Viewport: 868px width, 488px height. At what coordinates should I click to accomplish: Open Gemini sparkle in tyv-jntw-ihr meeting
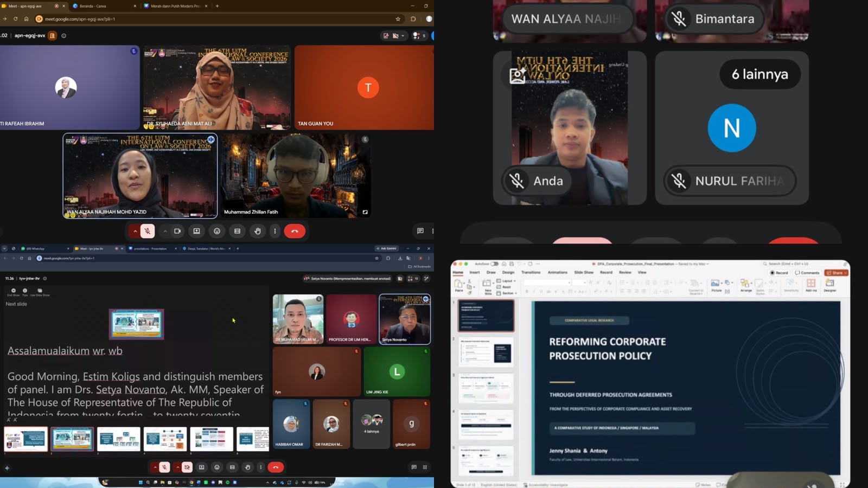pyautogui.click(x=7, y=467)
